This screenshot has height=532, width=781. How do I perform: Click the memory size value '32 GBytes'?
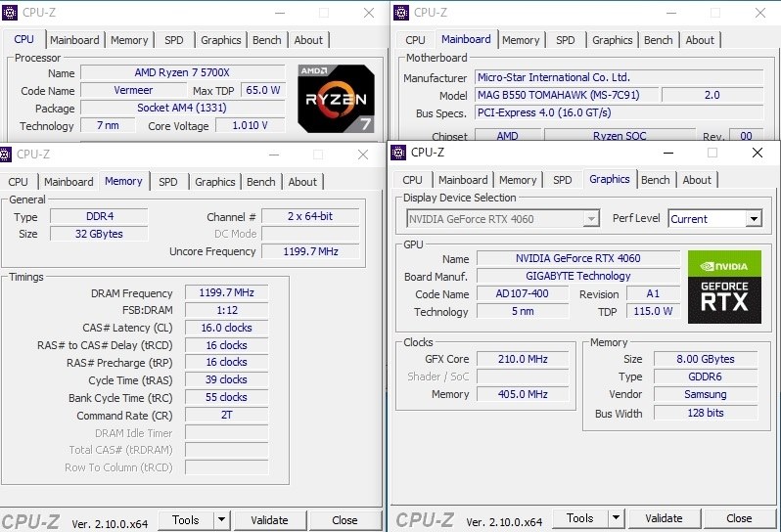click(x=99, y=234)
